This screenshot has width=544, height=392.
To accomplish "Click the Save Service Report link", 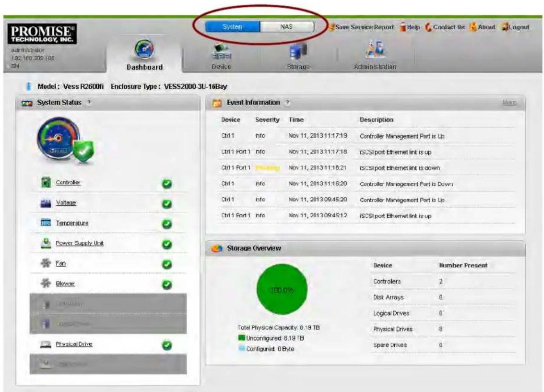I will click(364, 27).
